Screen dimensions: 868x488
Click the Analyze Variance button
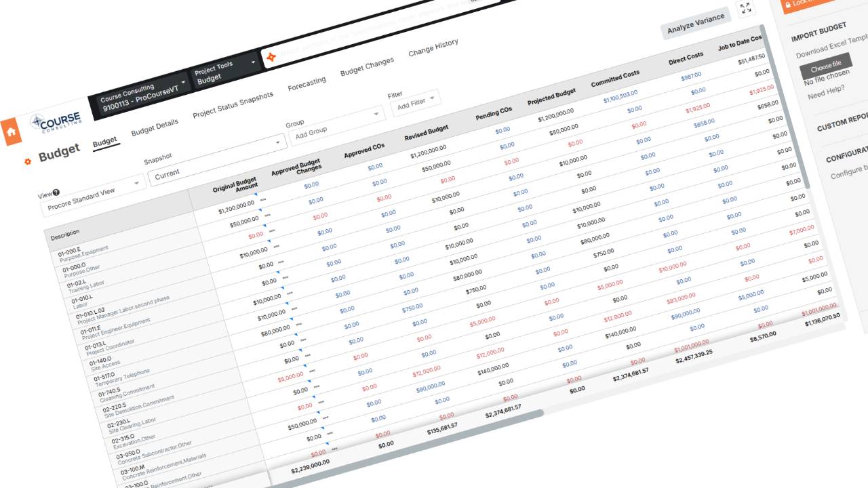(x=696, y=23)
